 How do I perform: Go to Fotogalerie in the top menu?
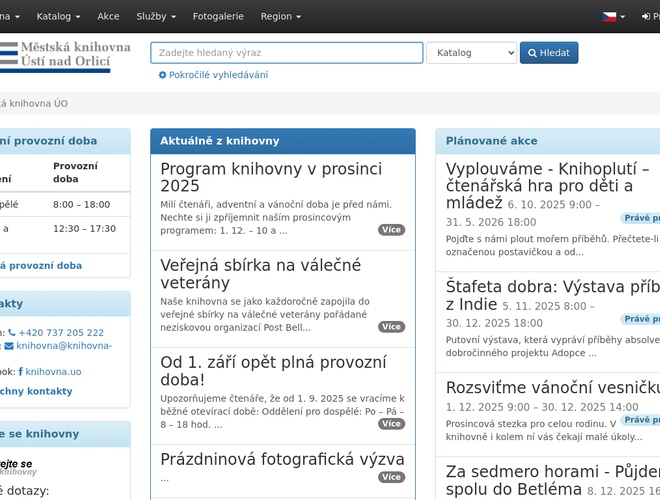coord(218,17)
